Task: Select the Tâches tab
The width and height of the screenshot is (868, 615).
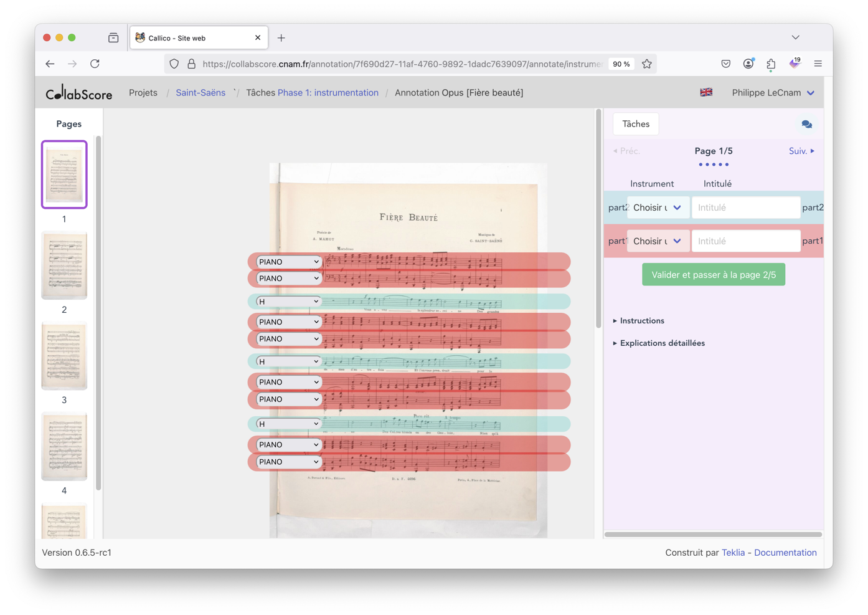Action: pyautogui.click(x=636, y=124)
